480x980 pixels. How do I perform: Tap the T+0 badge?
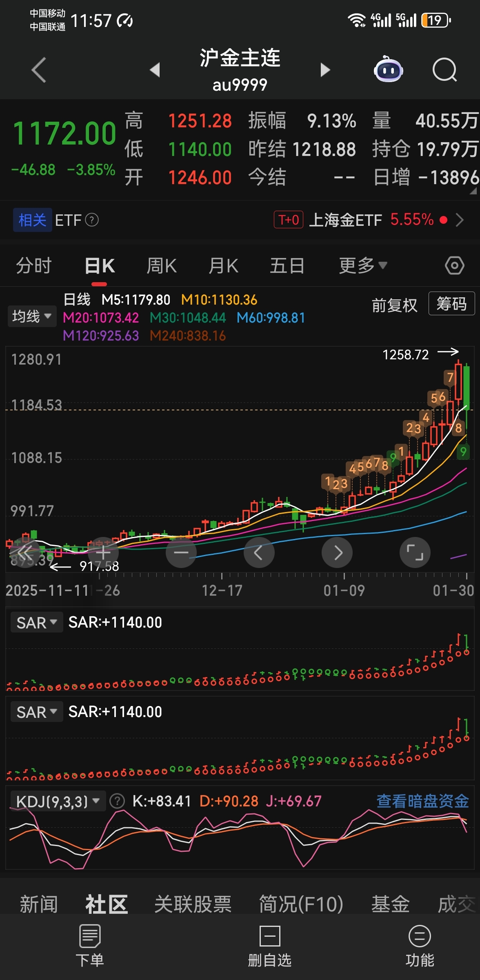[x=289, y=220]
